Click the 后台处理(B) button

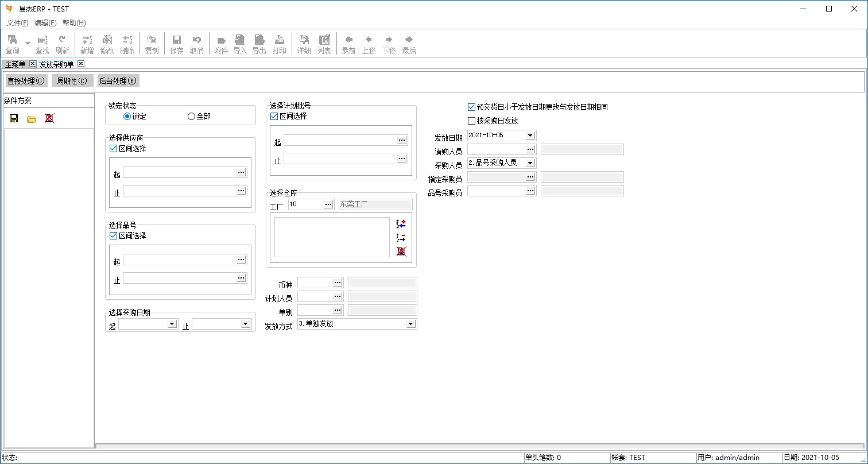tap(118, 81)
